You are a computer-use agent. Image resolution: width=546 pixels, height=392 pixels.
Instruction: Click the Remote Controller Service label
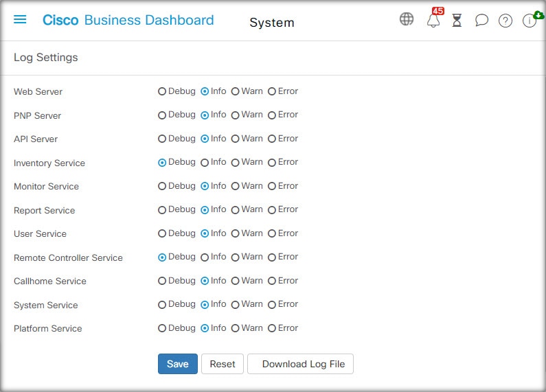click(68, 257)
